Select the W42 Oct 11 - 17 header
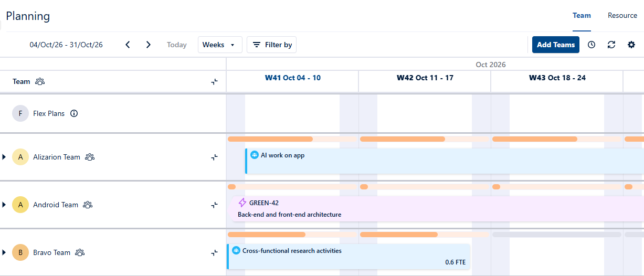 coord(425,78)
